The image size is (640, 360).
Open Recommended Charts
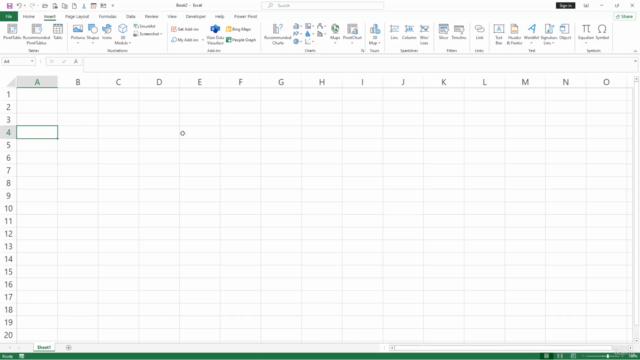pyautogui.click(x=278, y=34)
